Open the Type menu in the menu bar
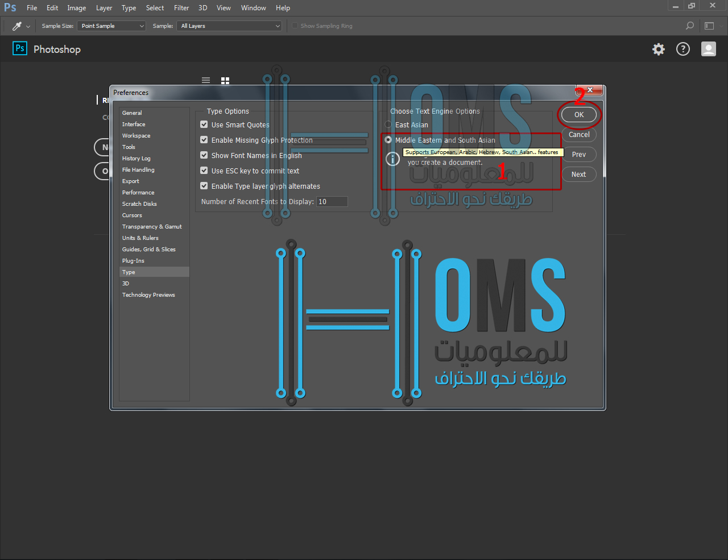This screenshot has width=728, height=560. (x=129, y=8)
